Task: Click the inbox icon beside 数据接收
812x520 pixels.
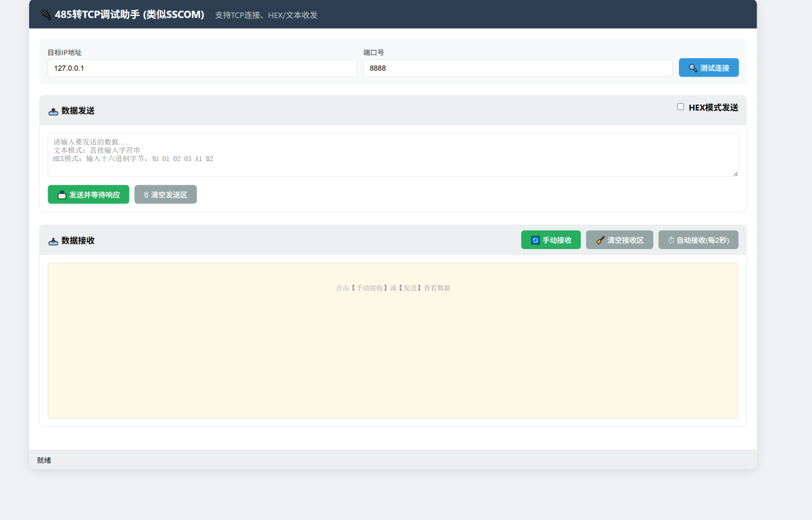Action: 53,241
